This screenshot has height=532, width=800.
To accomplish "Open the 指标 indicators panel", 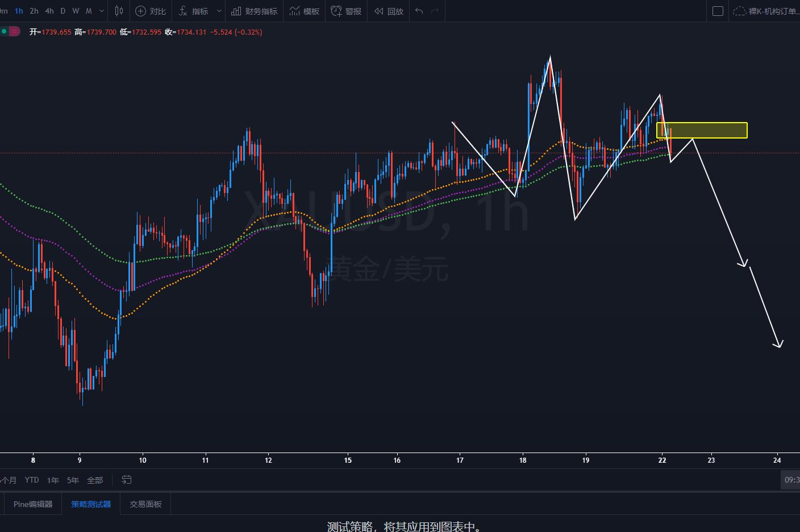I will [194, 11].
